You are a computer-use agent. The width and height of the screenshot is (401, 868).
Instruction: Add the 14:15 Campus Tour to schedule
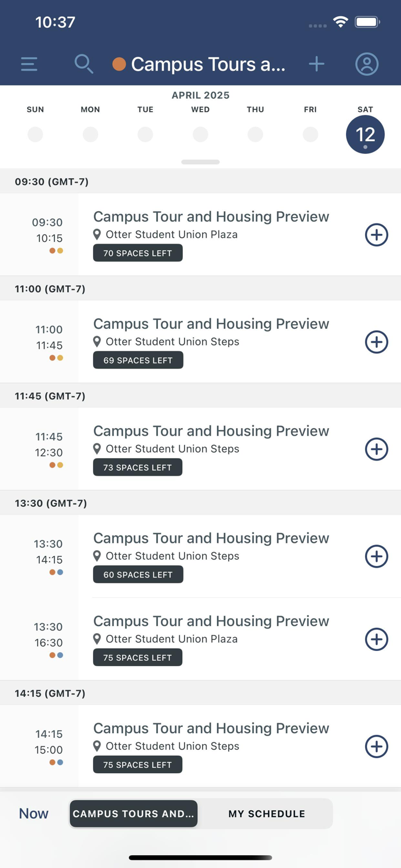(377, 746)
